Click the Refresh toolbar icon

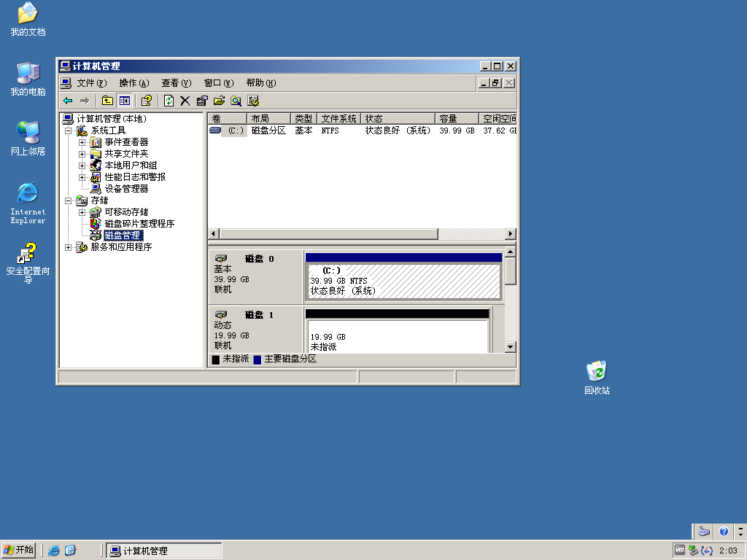169,101
